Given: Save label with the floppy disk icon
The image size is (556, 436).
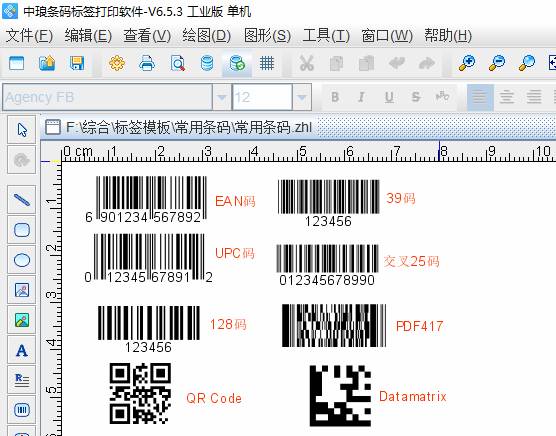Looking at the screenshot, I should [77, 63].
